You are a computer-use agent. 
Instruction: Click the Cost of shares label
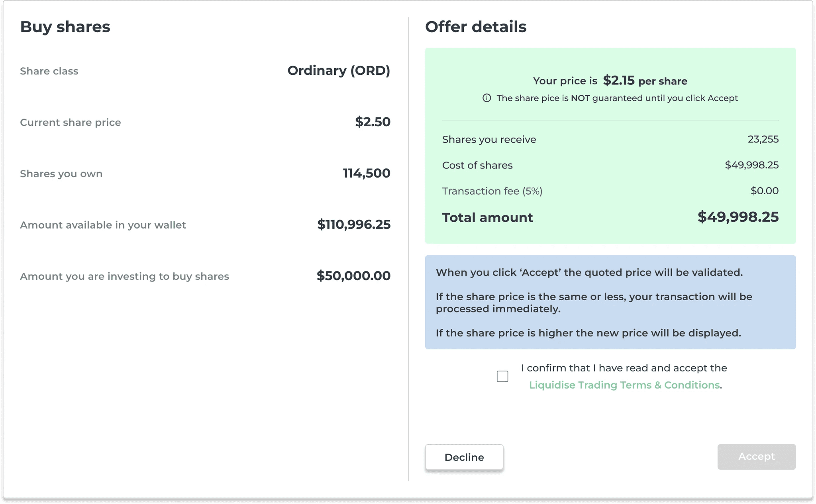[477, 165]
